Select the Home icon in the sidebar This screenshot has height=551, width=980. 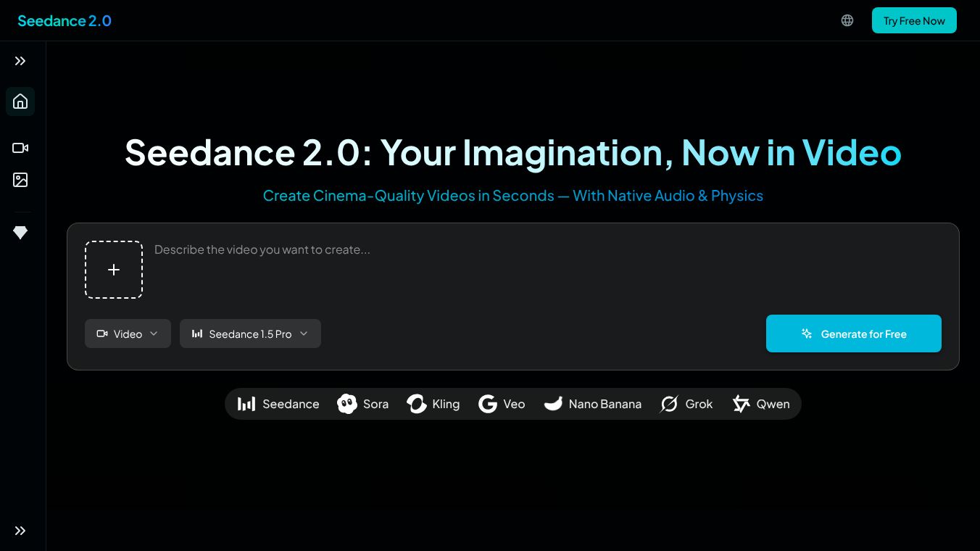(20, 101)
